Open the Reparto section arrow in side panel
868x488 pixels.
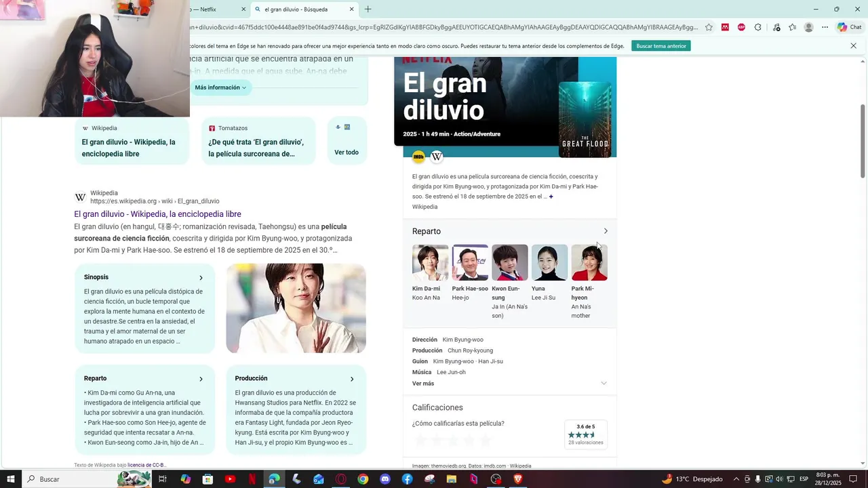coord(606,231)
